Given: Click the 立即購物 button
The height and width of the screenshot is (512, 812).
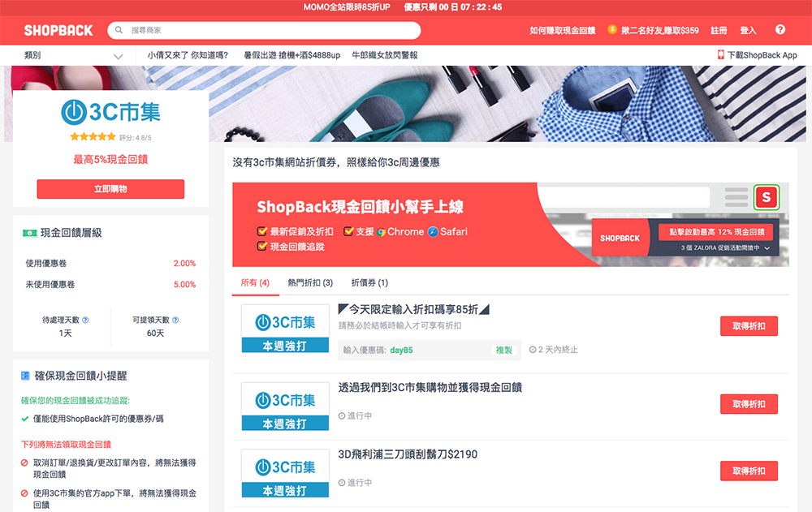Looking at the screenshot, I should 110,188.
